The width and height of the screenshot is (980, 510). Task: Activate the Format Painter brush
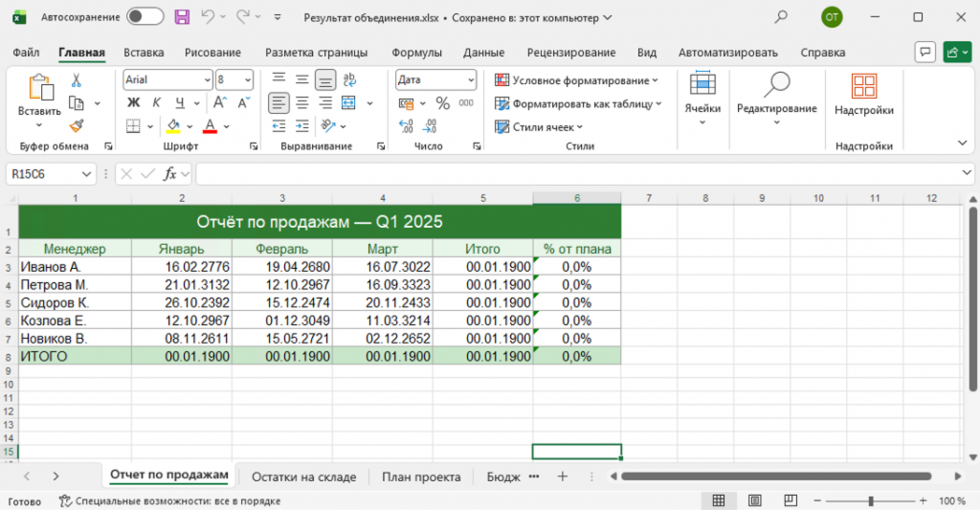pos(77,126)
